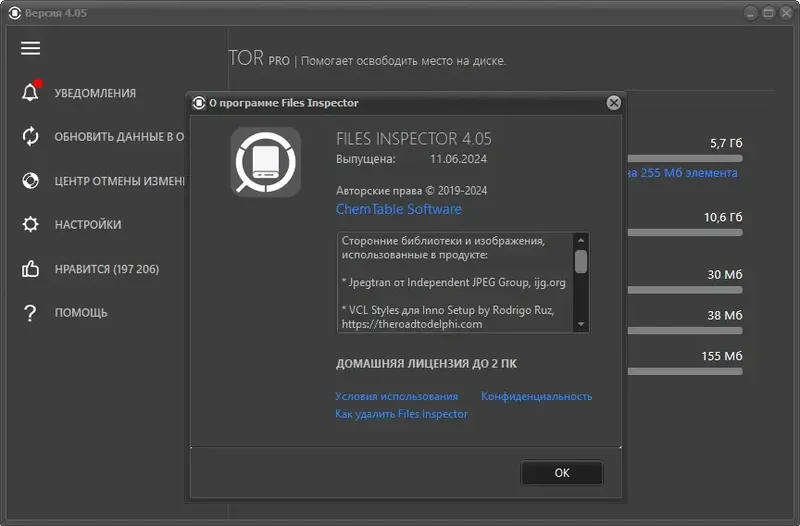Open the УВЕДОМЛЕНИЯ menu item
The image size is (800, 526).
(95, 93)
